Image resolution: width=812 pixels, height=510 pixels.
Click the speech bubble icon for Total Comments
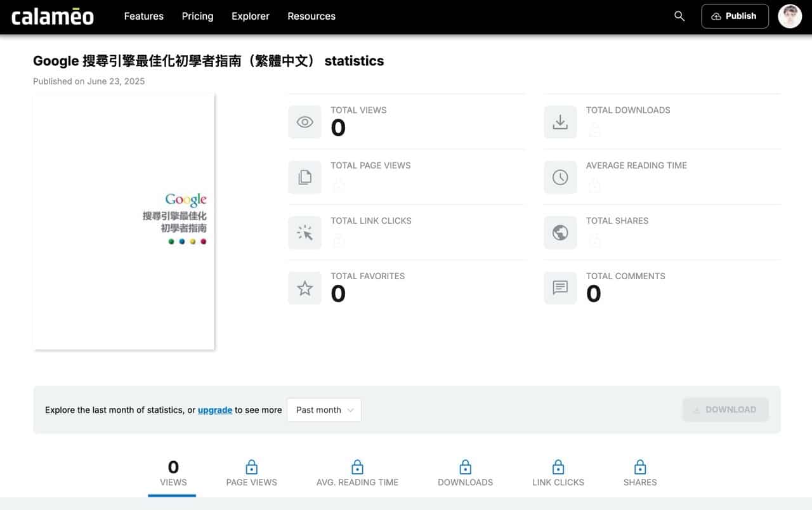[x=560, y=288]
